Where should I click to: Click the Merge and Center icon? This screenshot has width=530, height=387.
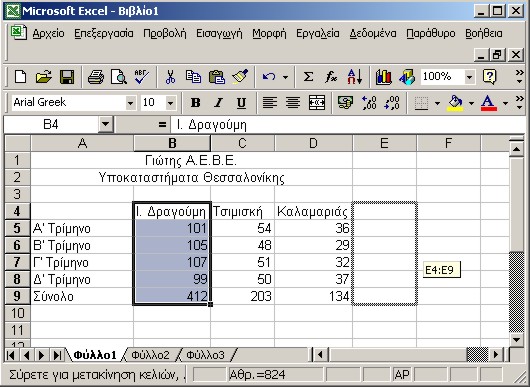317,102
